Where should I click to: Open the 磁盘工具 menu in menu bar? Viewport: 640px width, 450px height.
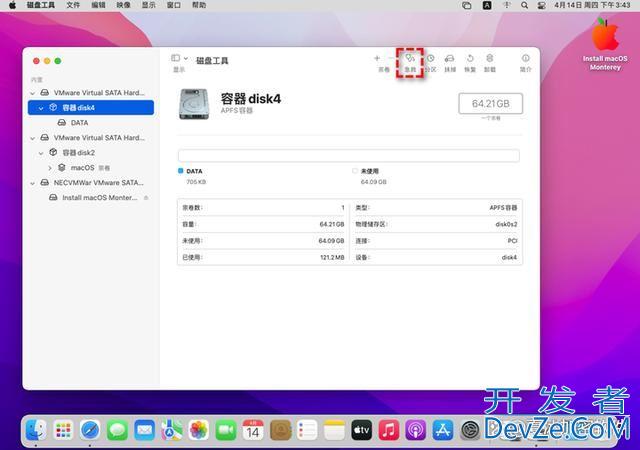(41, 5)
